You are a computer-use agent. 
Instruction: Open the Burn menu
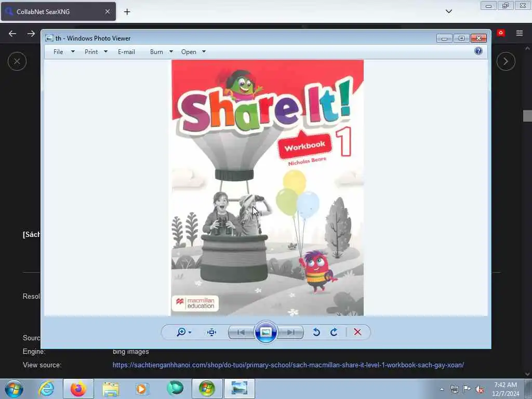(x=156, y=52)
